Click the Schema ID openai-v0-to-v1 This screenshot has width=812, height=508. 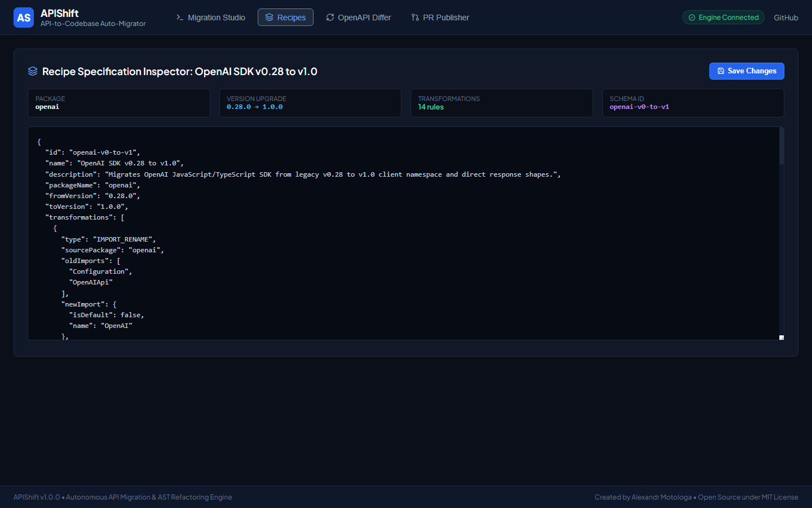639,107
